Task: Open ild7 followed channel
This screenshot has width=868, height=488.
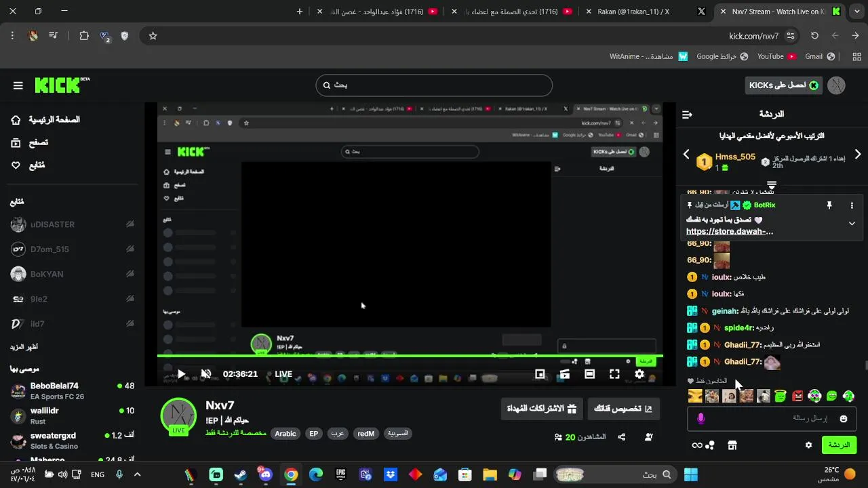Action: pos(72,324)
